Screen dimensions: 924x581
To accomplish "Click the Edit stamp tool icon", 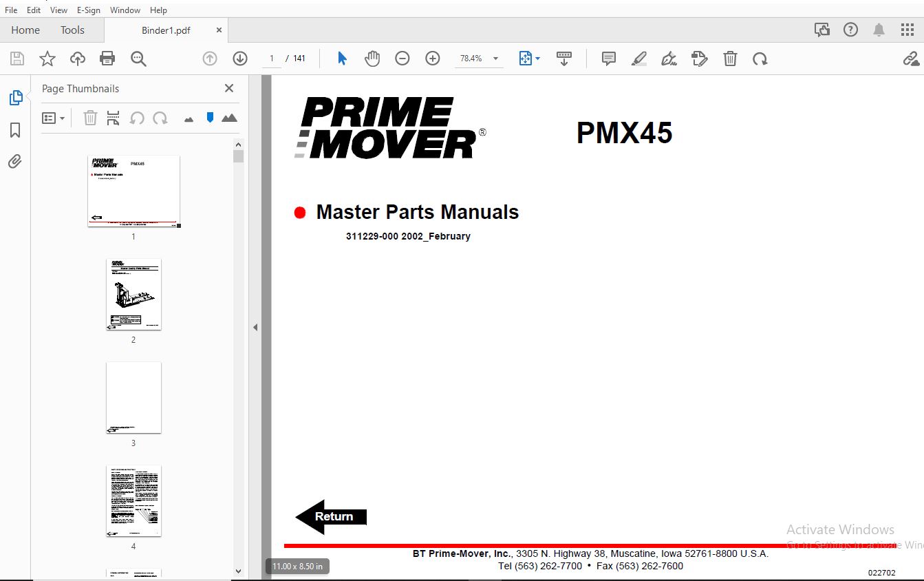I will click(700, 59).
